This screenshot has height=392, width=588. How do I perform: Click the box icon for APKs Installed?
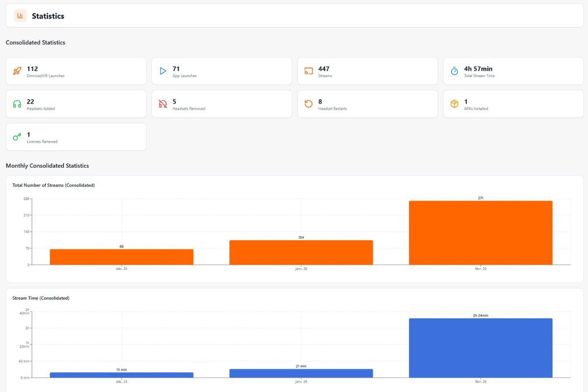[x=454, y=104]
